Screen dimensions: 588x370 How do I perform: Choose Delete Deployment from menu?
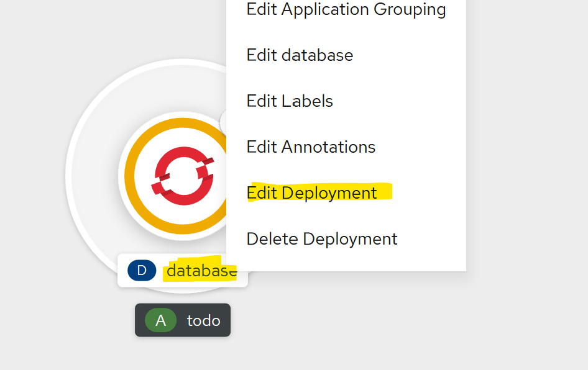346,239
